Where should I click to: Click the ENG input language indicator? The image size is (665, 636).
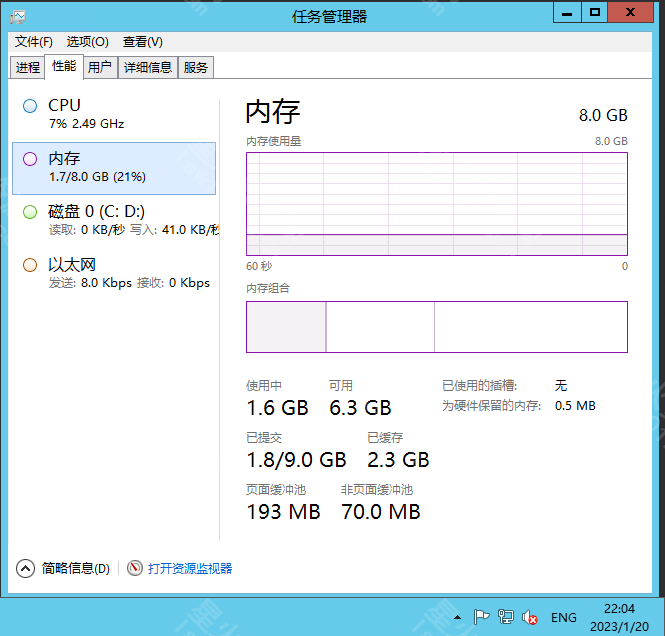pos(564,618)
